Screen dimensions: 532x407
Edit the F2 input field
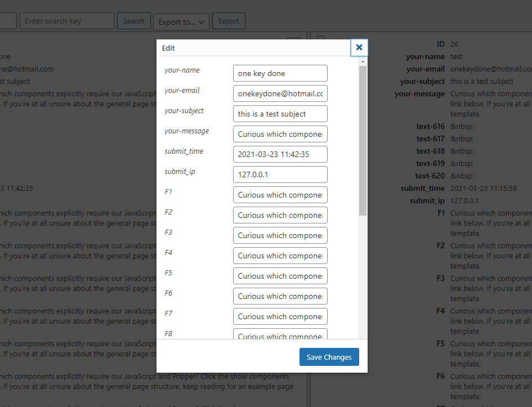[280, 215]
